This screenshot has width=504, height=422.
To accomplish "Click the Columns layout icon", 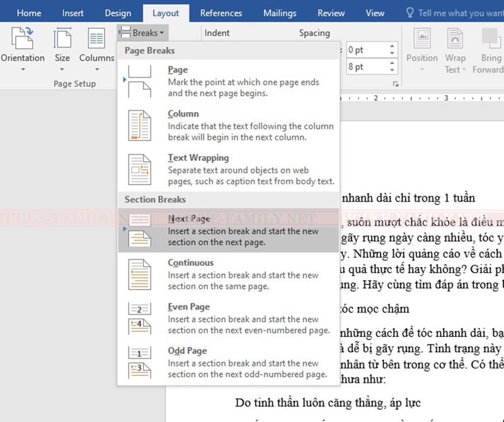I will point(96,38).
